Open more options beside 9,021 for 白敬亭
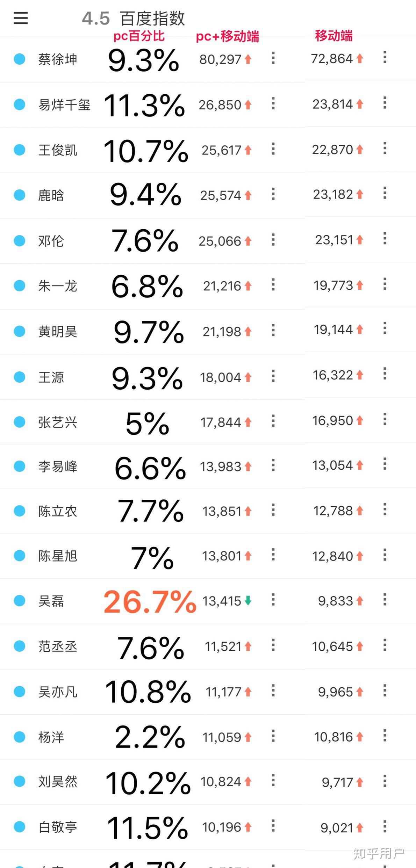This screenshot has height=868, width=416. [x=385, y=826]
